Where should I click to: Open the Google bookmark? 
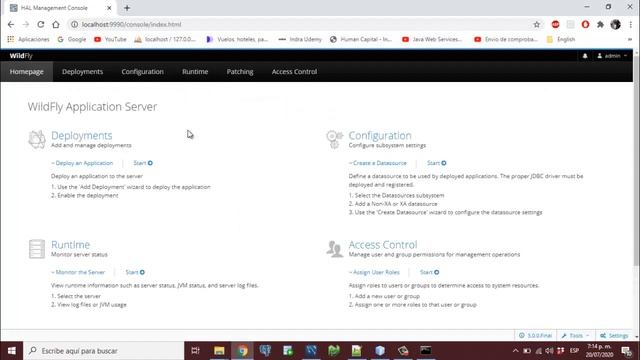[x=72, y=39]
